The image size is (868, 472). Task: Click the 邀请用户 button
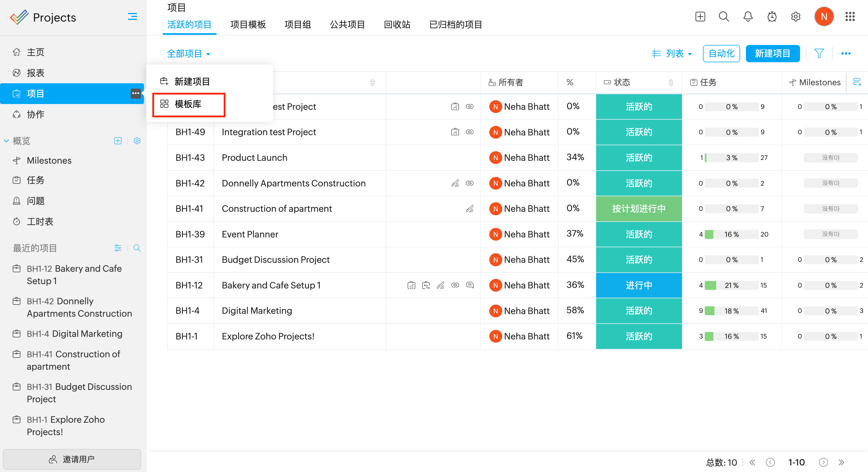click(x=72, y=459)
